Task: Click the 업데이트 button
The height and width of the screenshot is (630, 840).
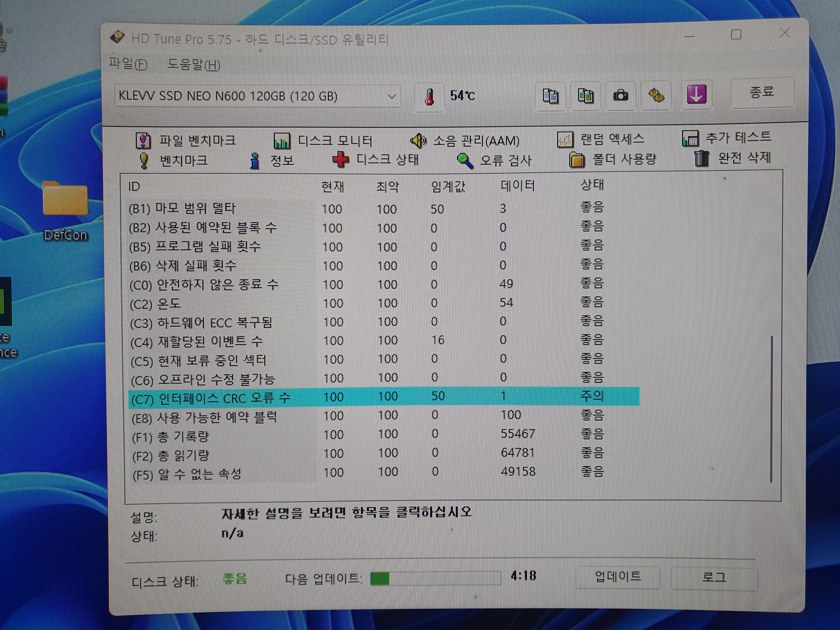Action: tap(617, 577)
